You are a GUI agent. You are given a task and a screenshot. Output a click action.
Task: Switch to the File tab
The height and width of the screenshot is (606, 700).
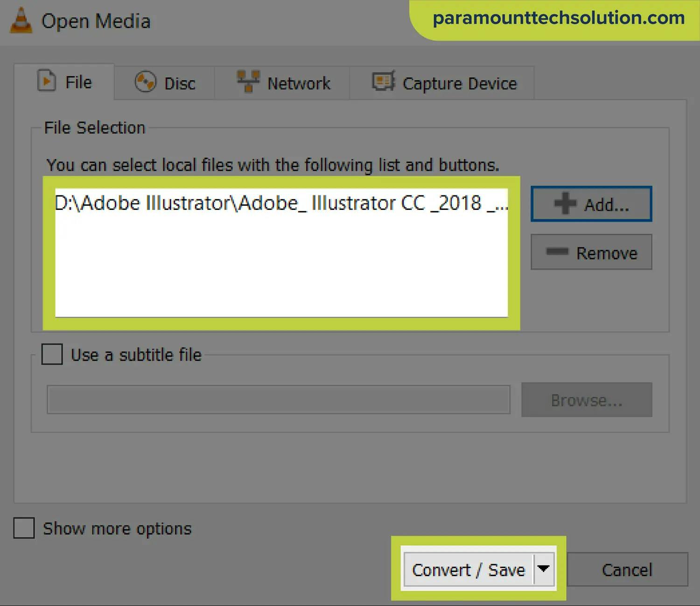64,82
